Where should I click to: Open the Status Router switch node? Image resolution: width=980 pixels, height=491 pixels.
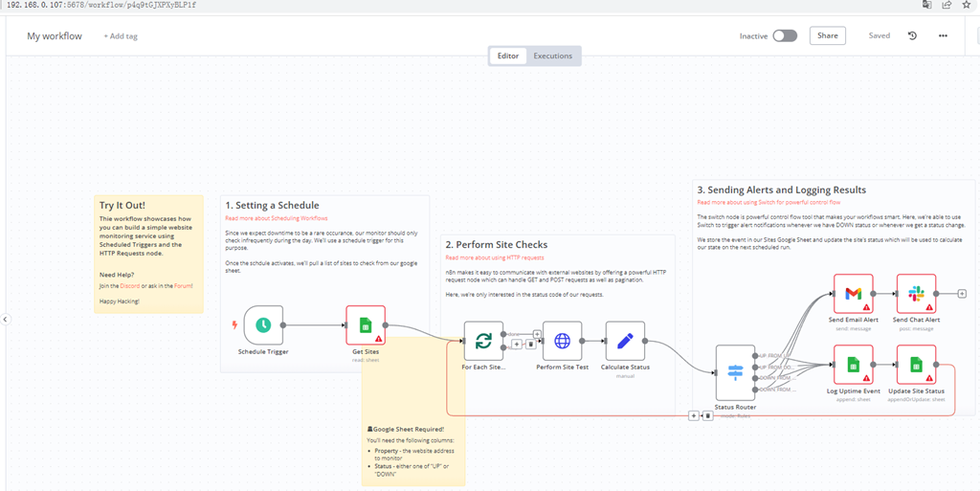point(736,373)
